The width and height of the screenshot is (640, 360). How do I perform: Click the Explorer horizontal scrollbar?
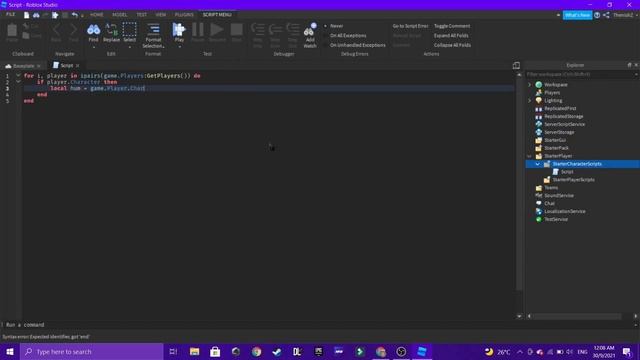[x=578, y=316]
